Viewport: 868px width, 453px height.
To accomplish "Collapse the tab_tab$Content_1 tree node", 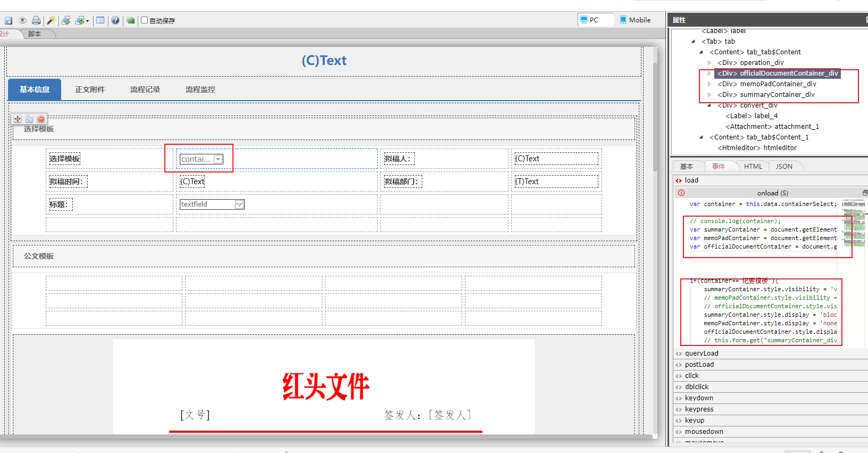I will pyautogui.click(x=701, y=137).
